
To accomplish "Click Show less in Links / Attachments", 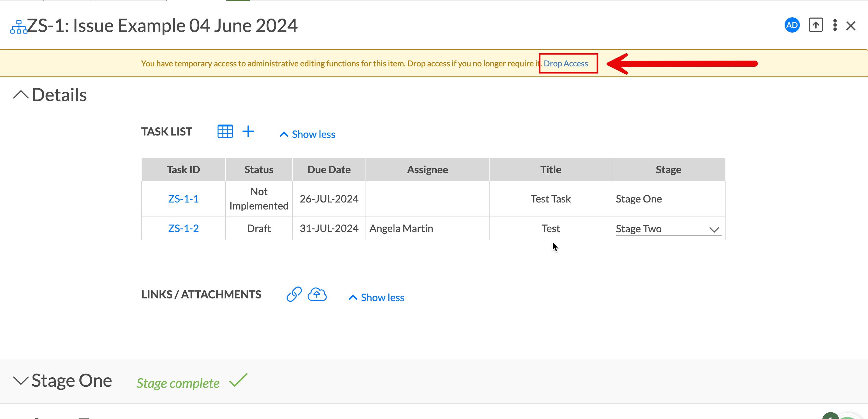I will (377, 298).
